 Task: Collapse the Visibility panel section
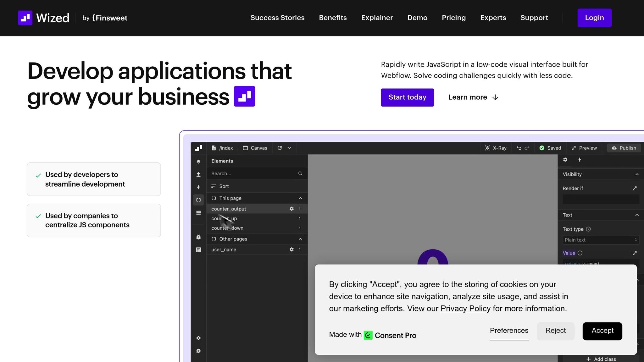point(637,174)
